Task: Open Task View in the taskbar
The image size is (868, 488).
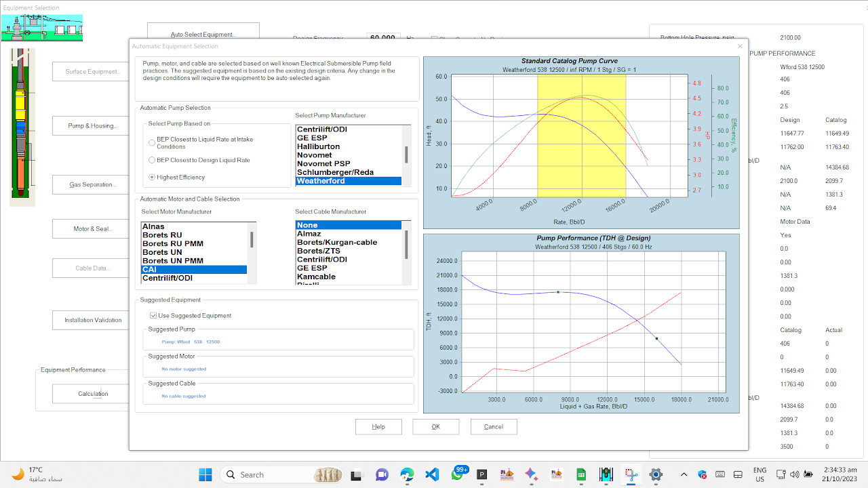Action: tap(356, 474)
